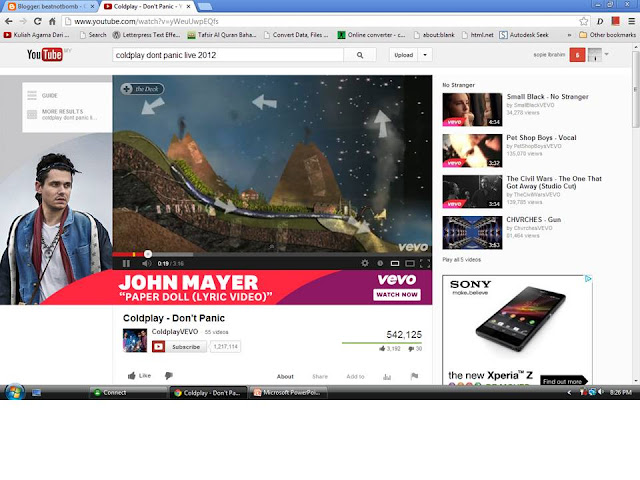This screenshot has height=480, width=640.
Task: Open Letterpress Text Effe bookmark
Action: 147,35
